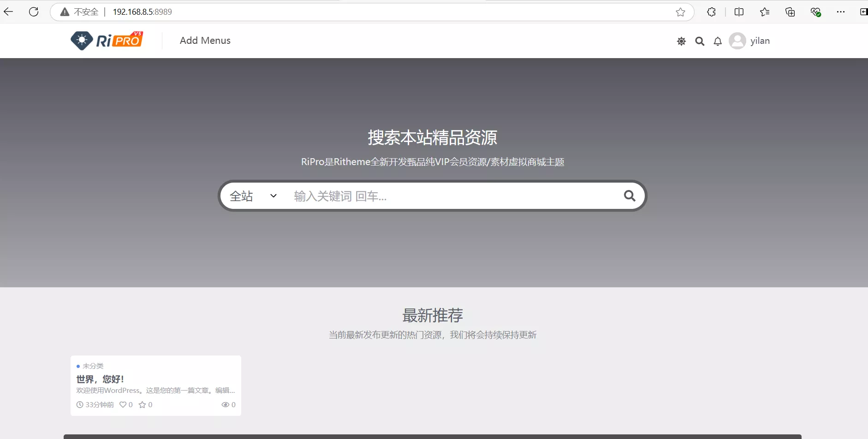Submit search with the magnifier button in the search box
The image size is (868, 439).
[x=630, y=196]
